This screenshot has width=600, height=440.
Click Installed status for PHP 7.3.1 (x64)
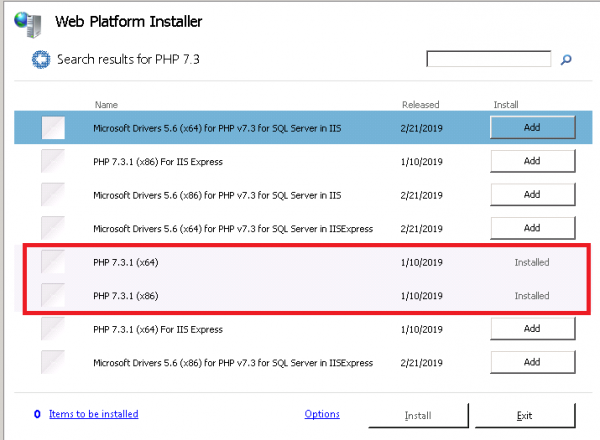click(x=532, y=262)
